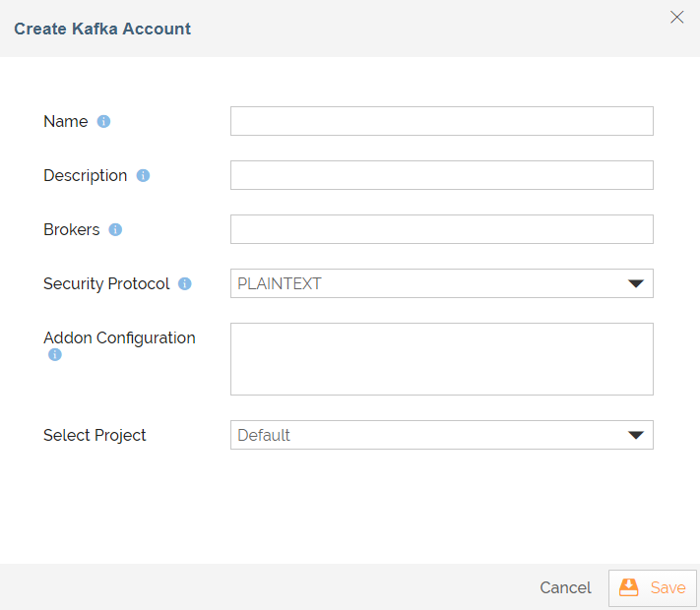
Task: Click the Brokers info icon
Action: pos(115,230)
